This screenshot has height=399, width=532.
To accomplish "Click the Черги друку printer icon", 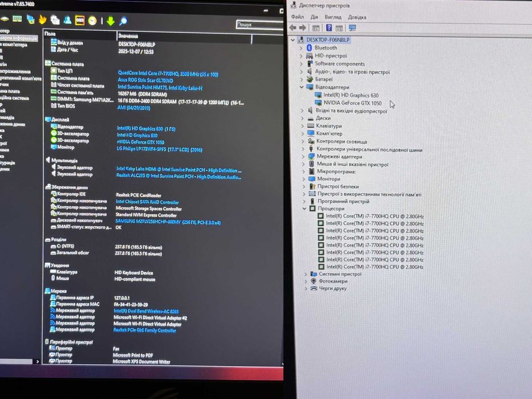I will tap(314, 288).
